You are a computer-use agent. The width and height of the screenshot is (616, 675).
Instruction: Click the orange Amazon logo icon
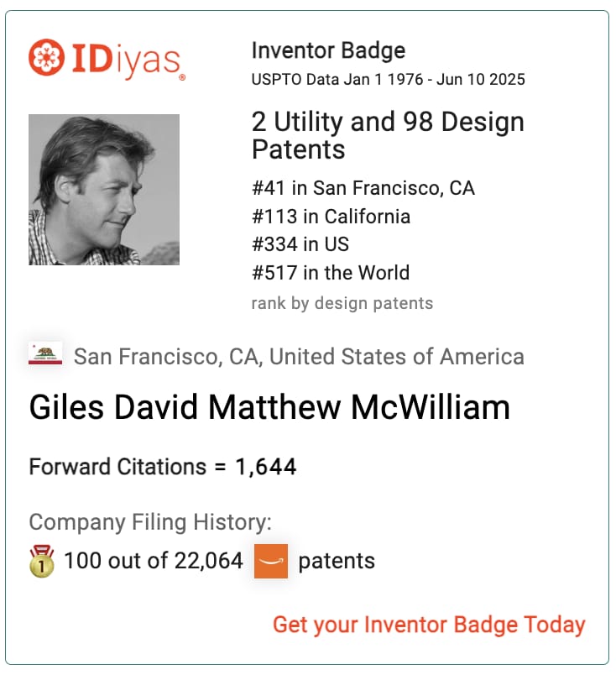pos(271,561)
